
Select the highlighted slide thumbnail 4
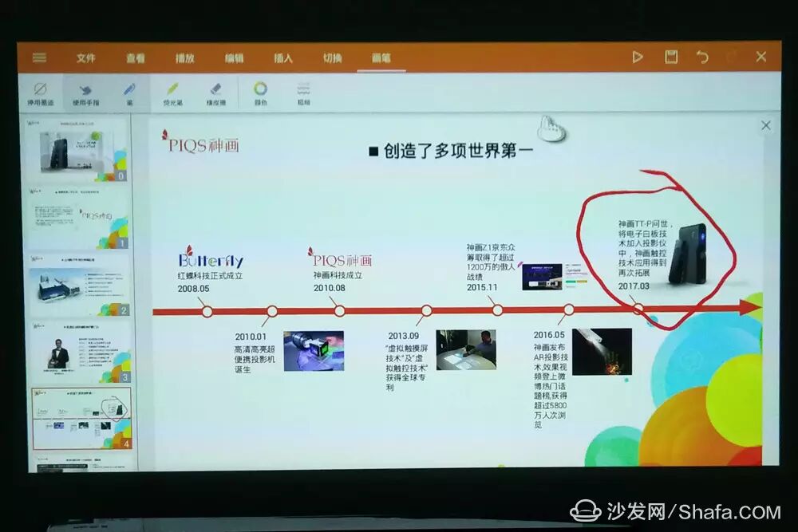point(82,419)
